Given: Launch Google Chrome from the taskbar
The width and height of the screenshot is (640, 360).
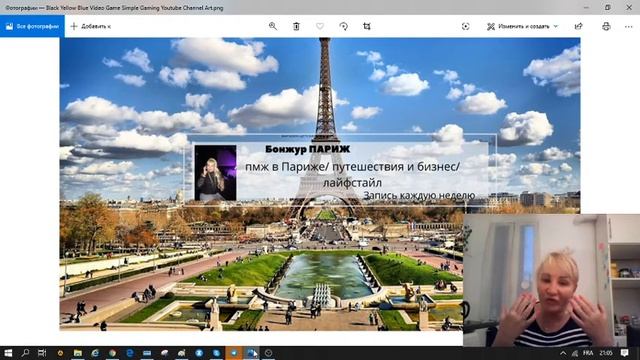Looking at the screenshot, I should pos(112,353).
